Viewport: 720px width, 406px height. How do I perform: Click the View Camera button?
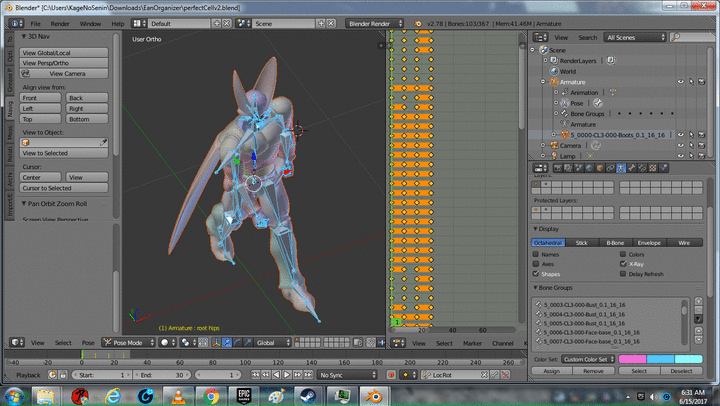point(64,73)
